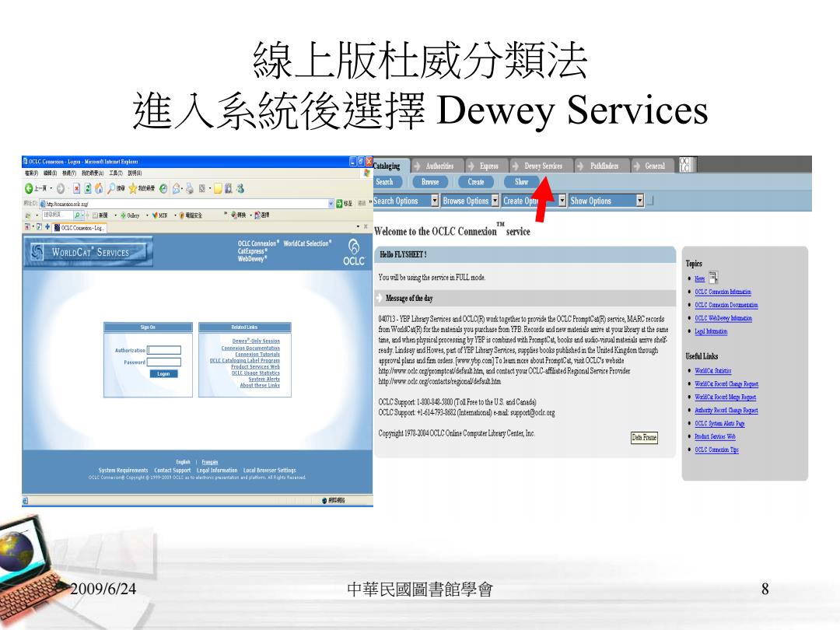Open the Express tab
840x630 pixels.
pyautogui.click(x=488, y=166)
